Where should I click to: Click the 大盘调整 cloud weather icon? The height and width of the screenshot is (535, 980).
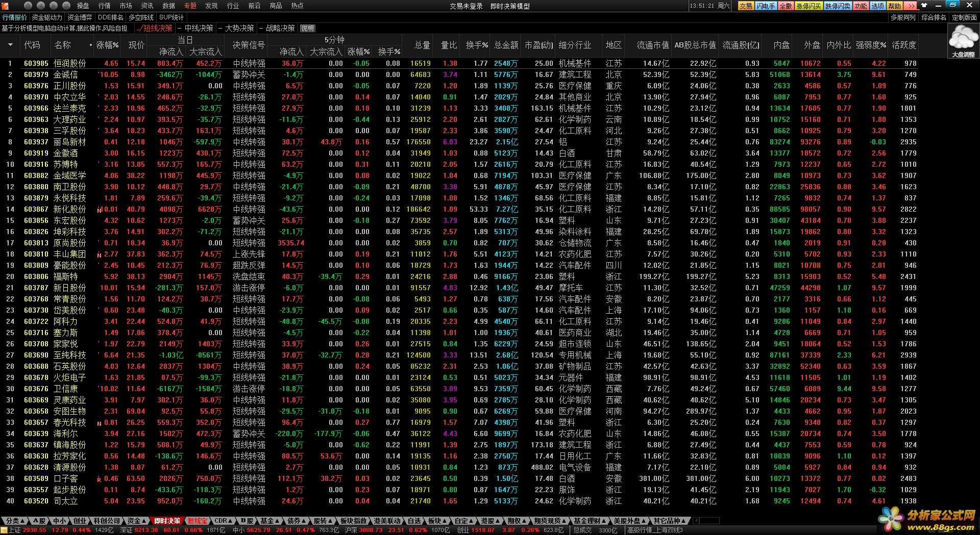(963, 41)
